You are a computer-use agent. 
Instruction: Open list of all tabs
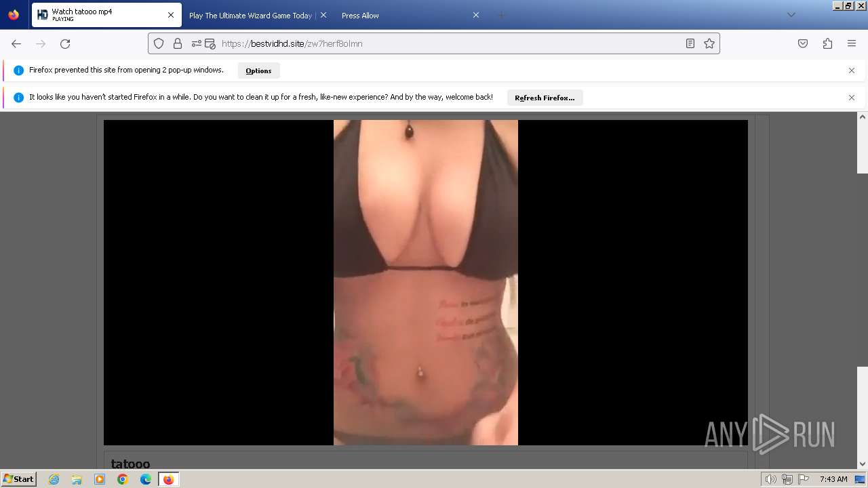point(791,15)
